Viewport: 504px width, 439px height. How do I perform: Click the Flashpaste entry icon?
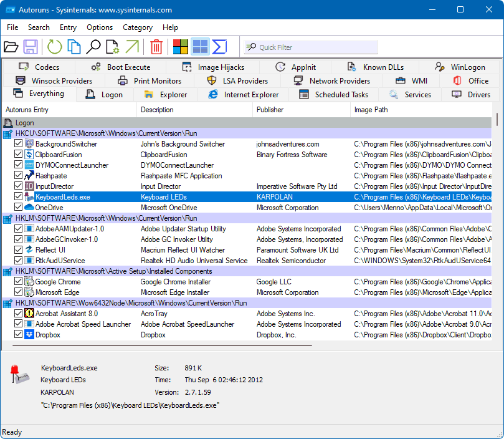(29, 175)
